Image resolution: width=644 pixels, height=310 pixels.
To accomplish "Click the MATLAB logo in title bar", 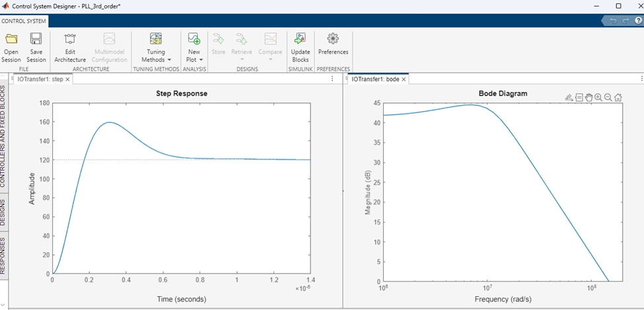I will [x=6, y=6].
